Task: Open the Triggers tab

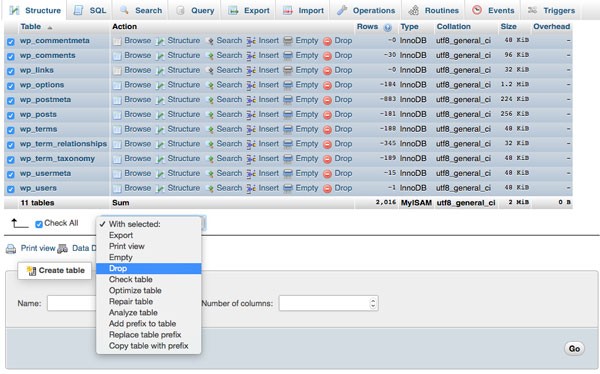Action: (551, 10)
